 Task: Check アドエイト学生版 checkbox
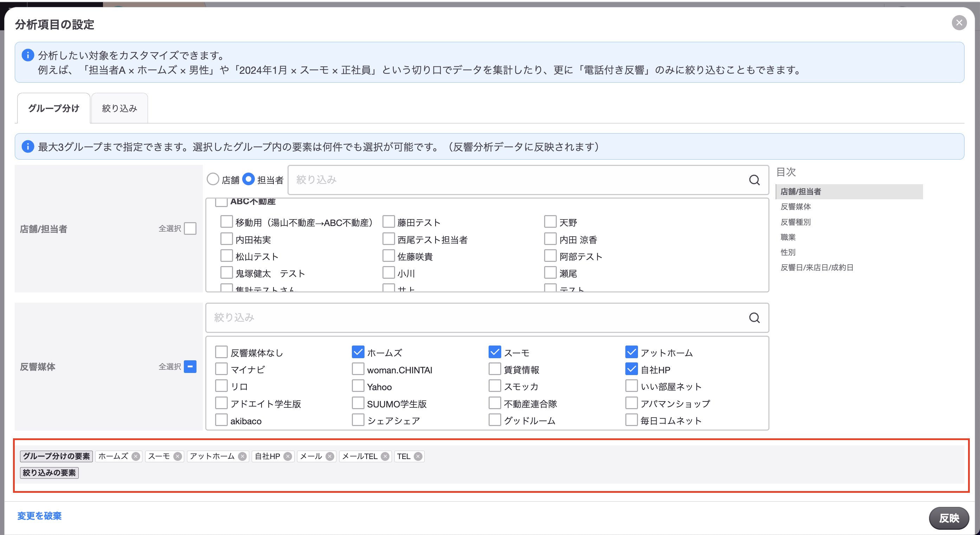(x=221, y=403)
